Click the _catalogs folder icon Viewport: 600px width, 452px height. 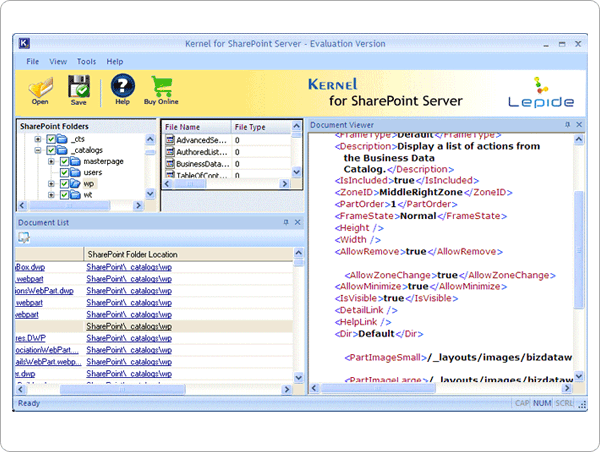[62, 150]
